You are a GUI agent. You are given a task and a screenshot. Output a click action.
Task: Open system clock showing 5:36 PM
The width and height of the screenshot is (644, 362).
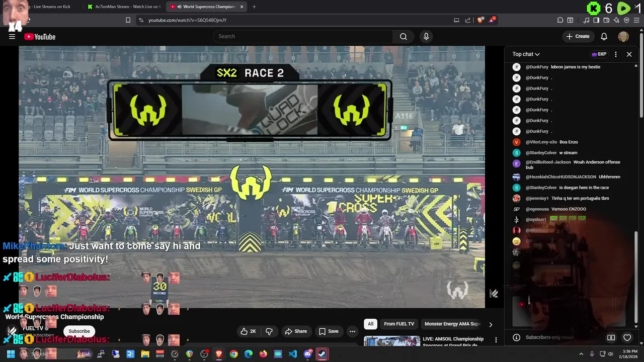pyautogui.click(x=630, y=354)
